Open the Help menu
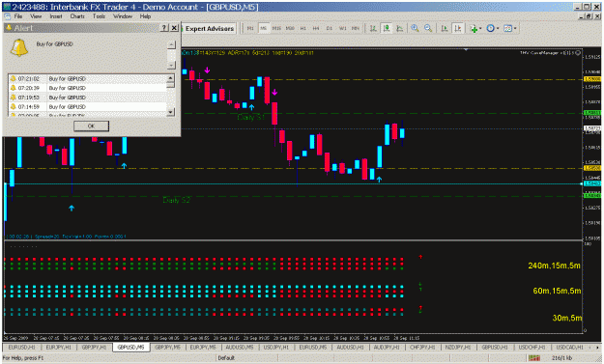This screenshot has height=364, width=604. pyautogui.click(x=145, y=16)
